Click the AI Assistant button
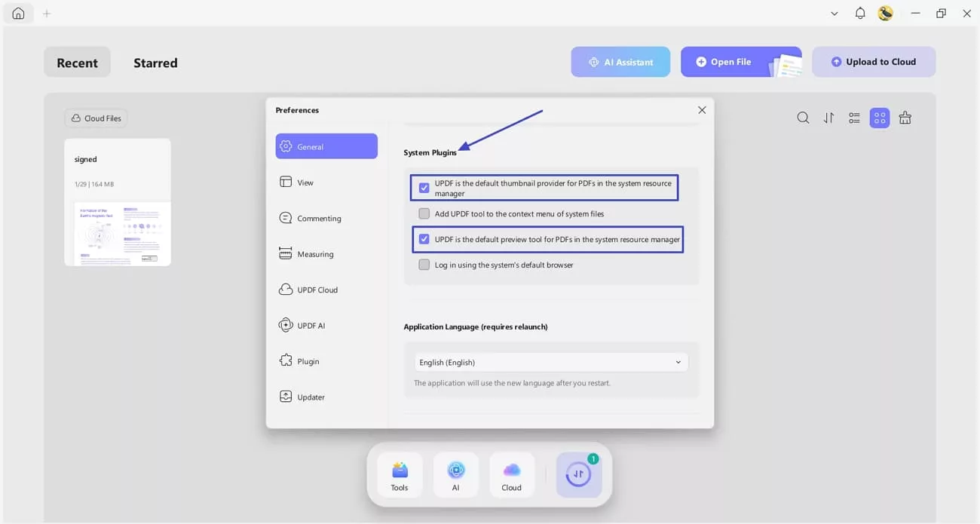This screenshot has height=524, width=980. point(620,62)
